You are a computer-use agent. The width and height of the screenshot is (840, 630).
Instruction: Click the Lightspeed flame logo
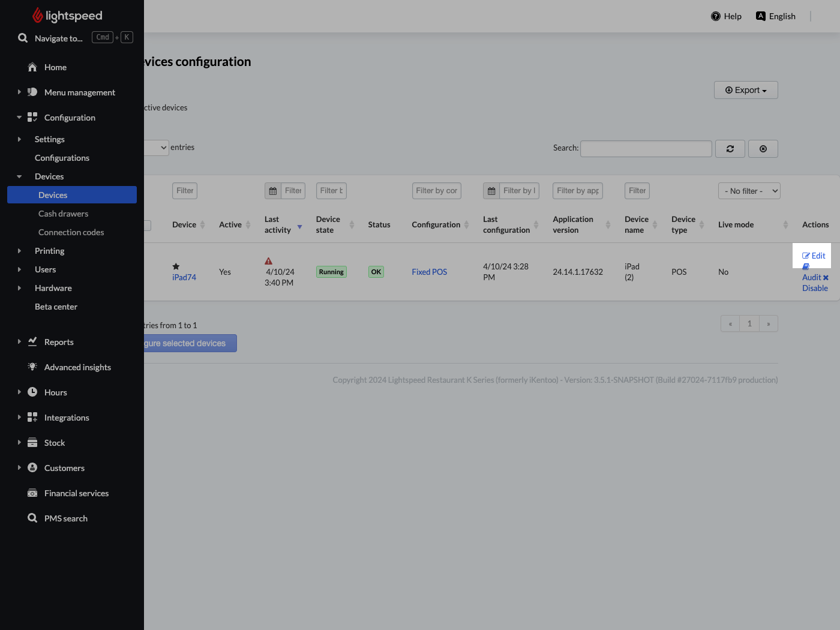click(37, 16)
